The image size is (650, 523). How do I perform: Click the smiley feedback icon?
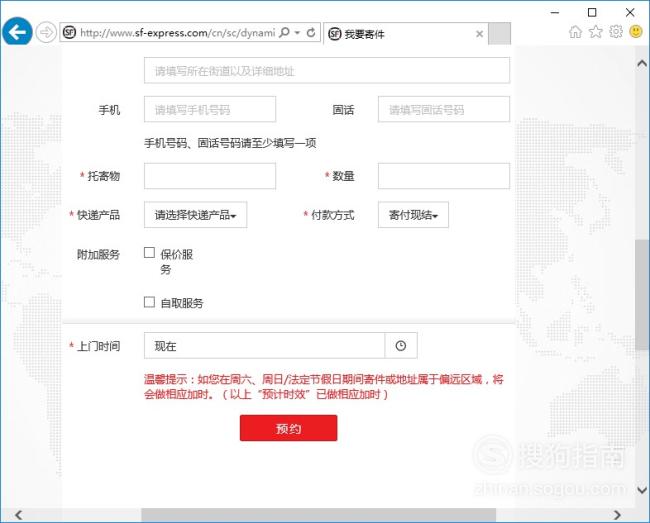(636, 31)
